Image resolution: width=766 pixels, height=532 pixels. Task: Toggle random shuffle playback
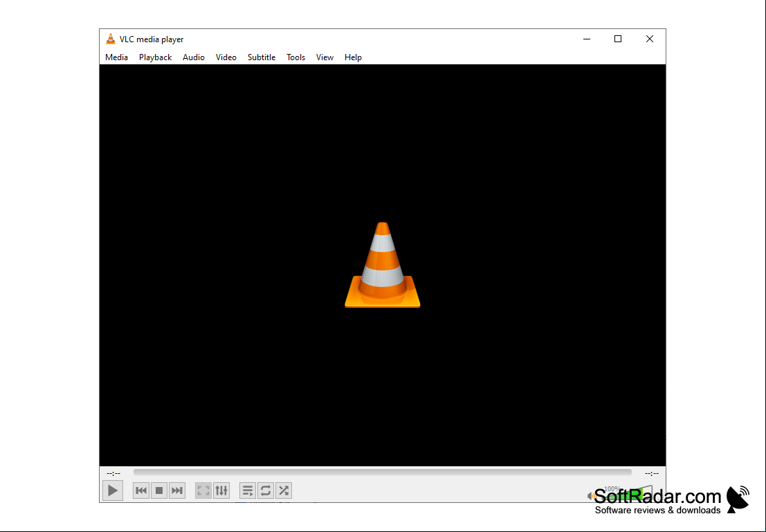[284, 490]
